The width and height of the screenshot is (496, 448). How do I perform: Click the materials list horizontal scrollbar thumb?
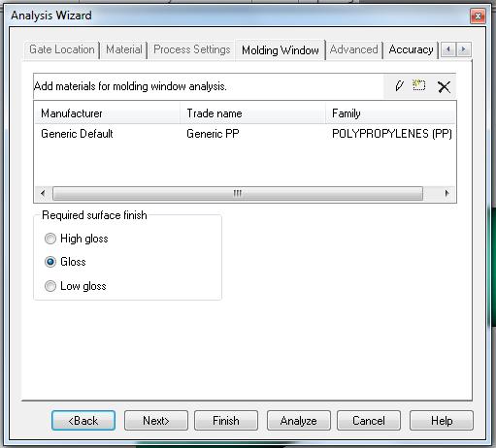[x=238, y=193]
